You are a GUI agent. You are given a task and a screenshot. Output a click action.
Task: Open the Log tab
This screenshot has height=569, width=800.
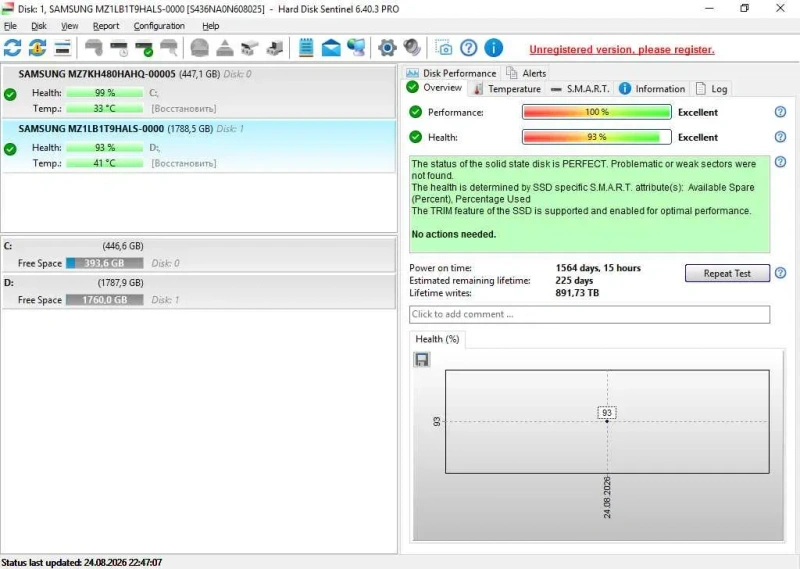click(x=712, y=89)
